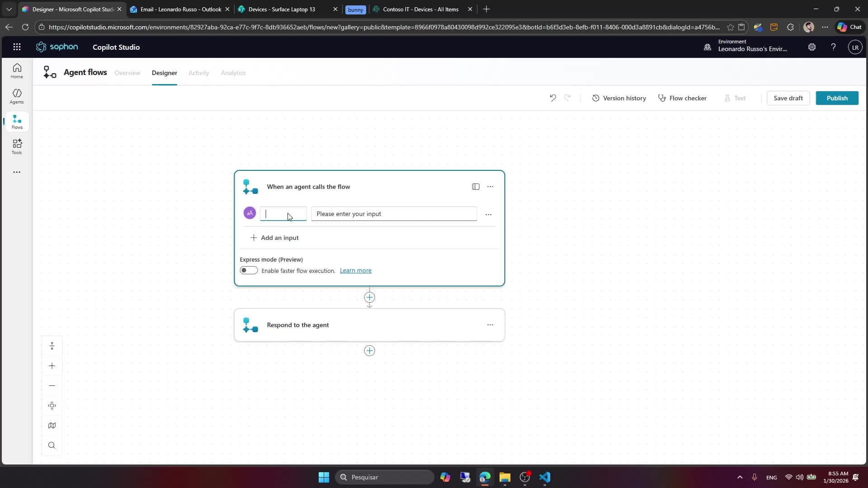Go to Agents from the left sidebar
Screen dimensions: 868x488
16,96
